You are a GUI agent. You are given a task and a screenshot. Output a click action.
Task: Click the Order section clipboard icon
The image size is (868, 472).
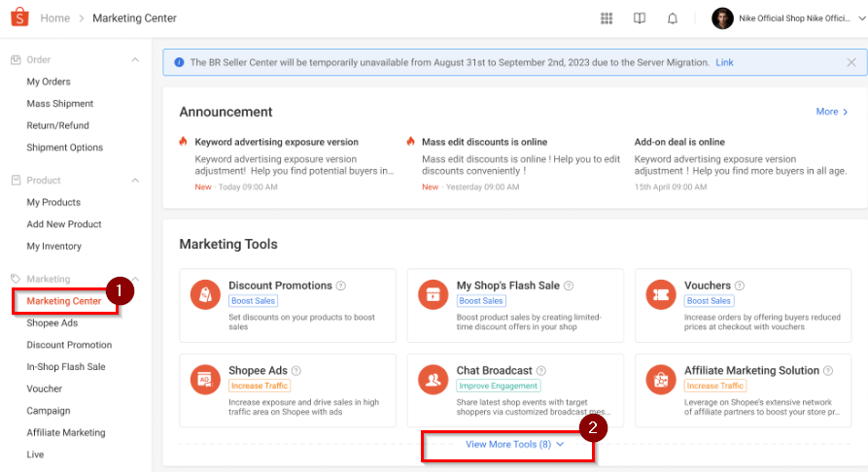[x=16, y=60]
